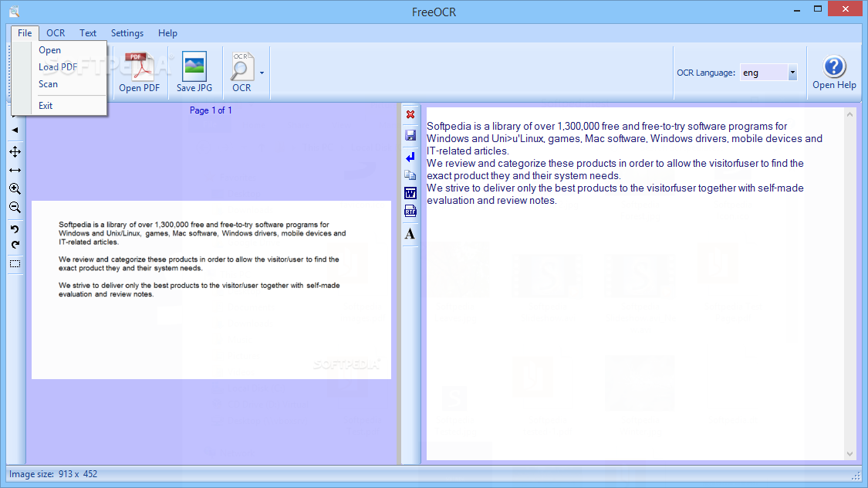Rotate the image counterclockwise
The height and width of the screenshot is (488, 868).
15,229
